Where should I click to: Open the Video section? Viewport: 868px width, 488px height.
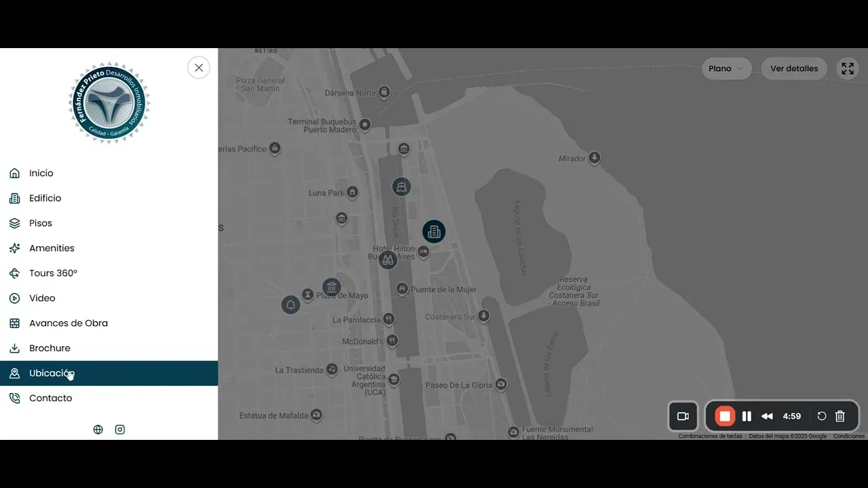(x=108, y=298)
